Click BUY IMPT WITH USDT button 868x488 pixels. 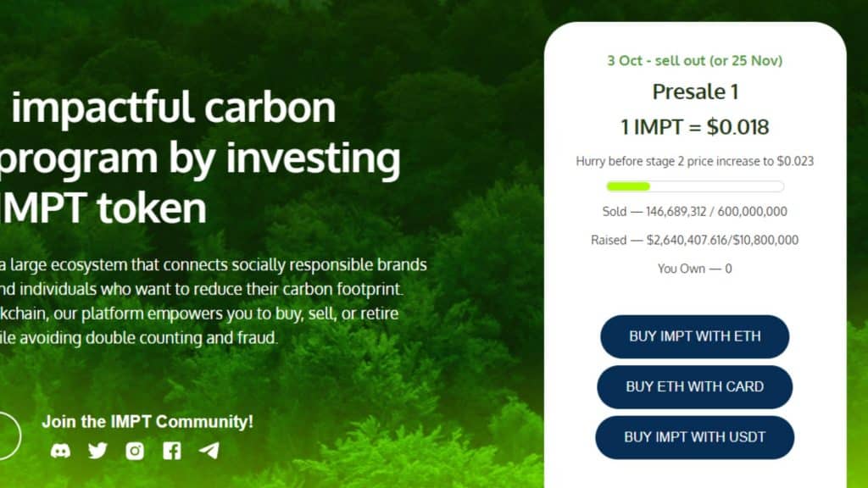pyautogui.click(x=695, y=437)
